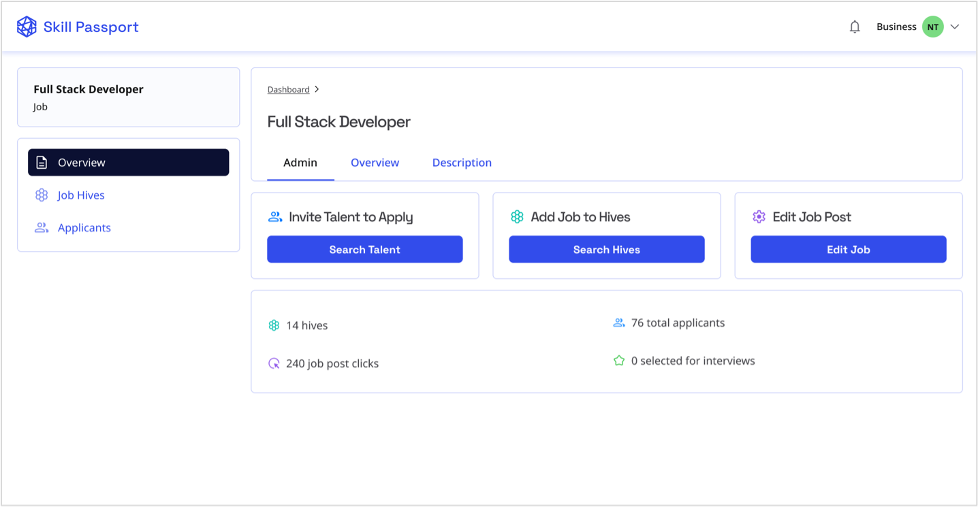Click the breadcrumb chevron after Dashboard
The width and height of the screenshot is (980, 509).
317,89
